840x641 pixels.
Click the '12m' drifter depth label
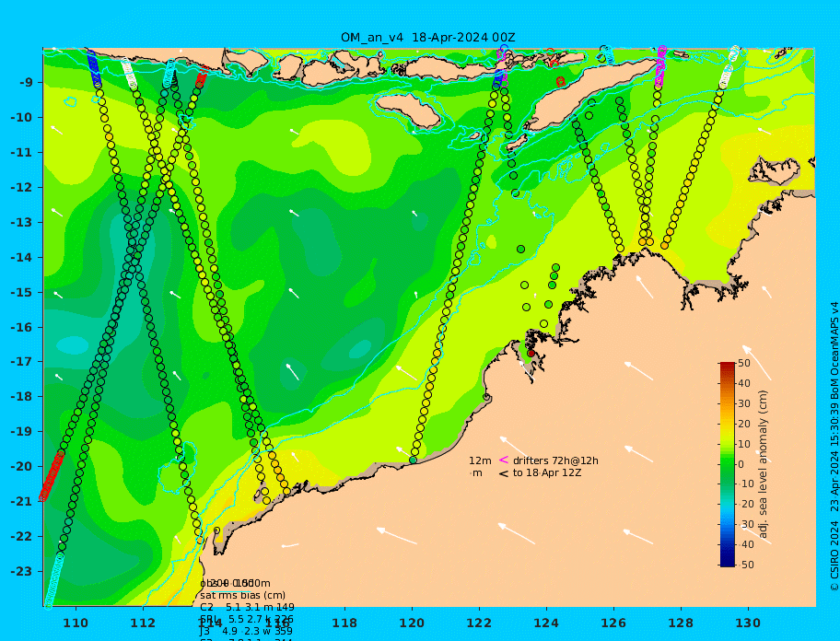(x=480, y=460)
